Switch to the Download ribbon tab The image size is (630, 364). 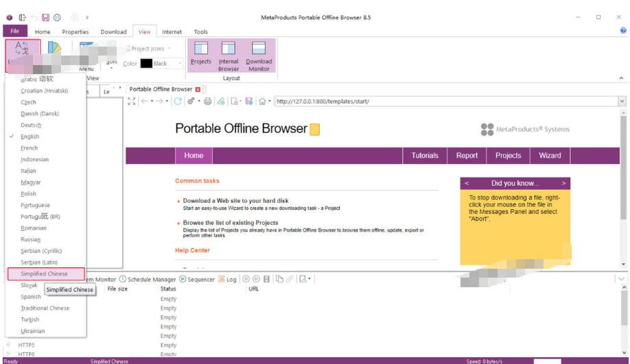[113, 32]
